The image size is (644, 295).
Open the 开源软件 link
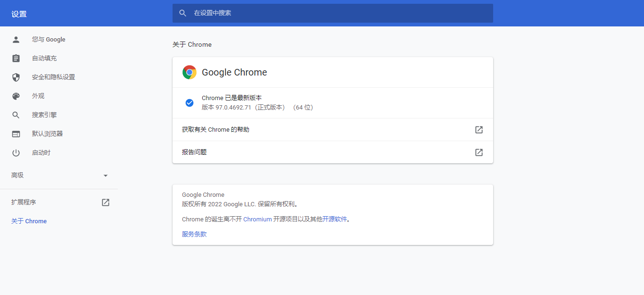click(335, 219)
